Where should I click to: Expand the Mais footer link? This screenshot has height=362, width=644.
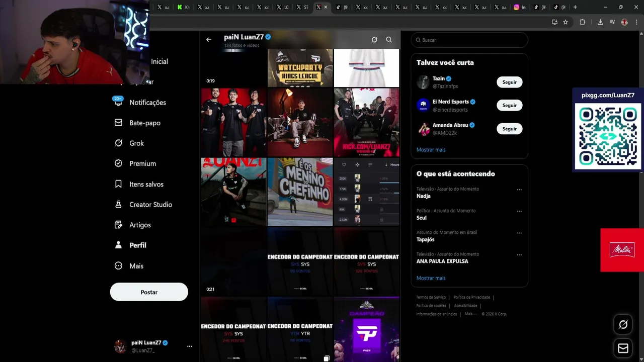tap(470, 314)
